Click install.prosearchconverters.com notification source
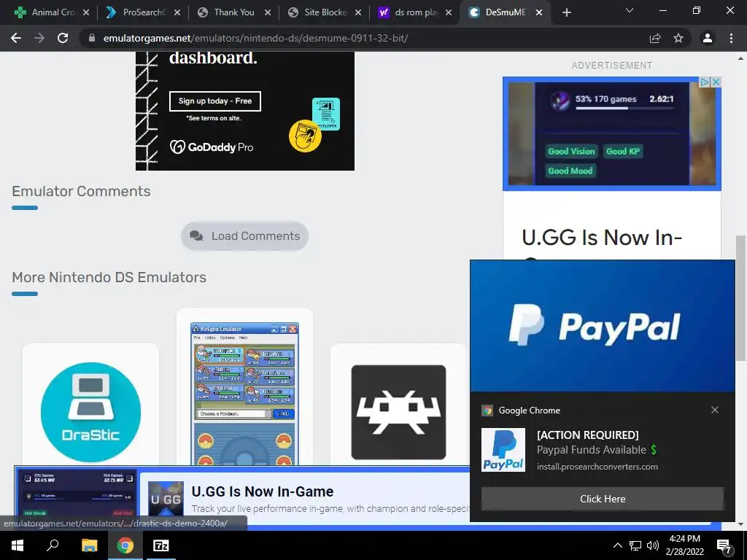This screenshot has height=560, width=747. pyautogui.click(x=597, y=467)
